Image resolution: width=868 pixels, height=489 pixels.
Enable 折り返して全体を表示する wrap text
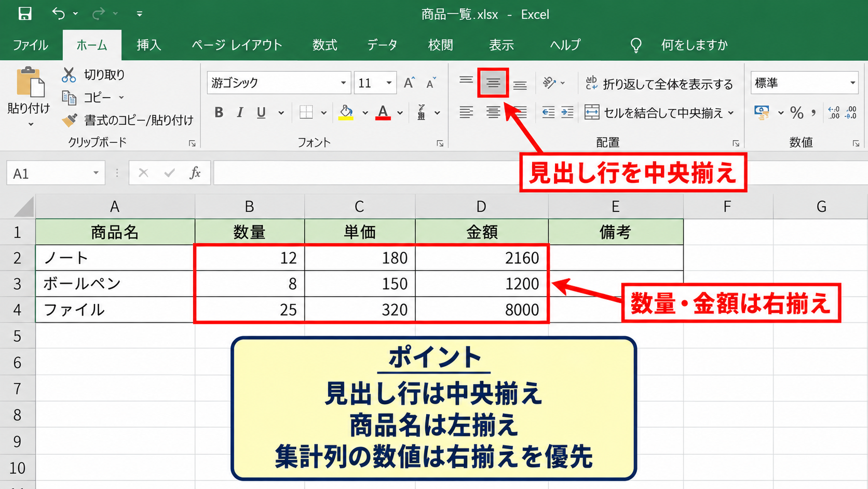pos(659,84)
